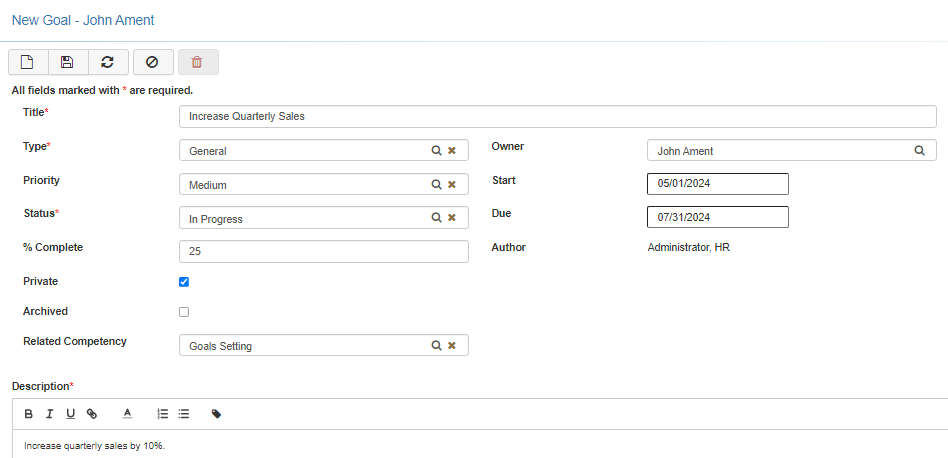The image size is (948, 458).
Task: Click the New document toolbar icon
Action: [28, 62]
